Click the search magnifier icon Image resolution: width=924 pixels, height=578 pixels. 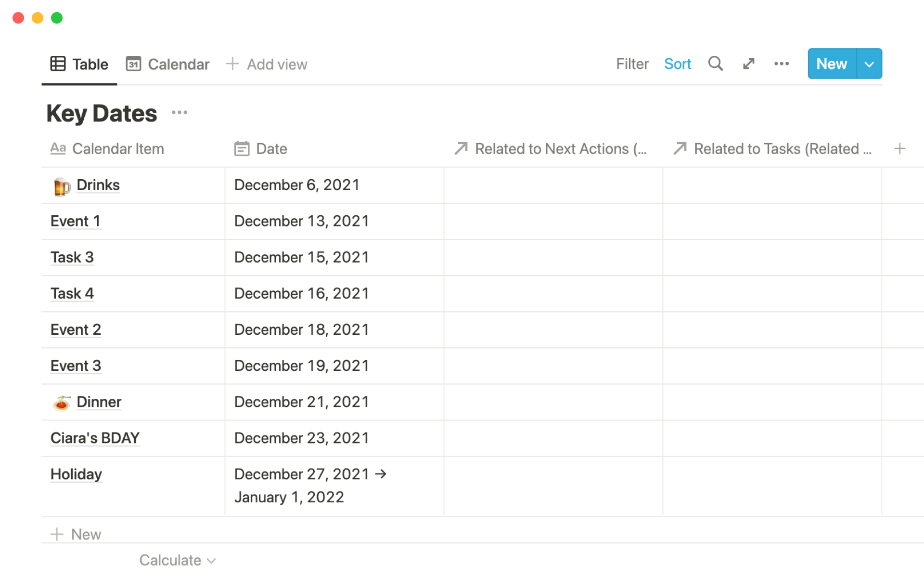tap(715, 64)
